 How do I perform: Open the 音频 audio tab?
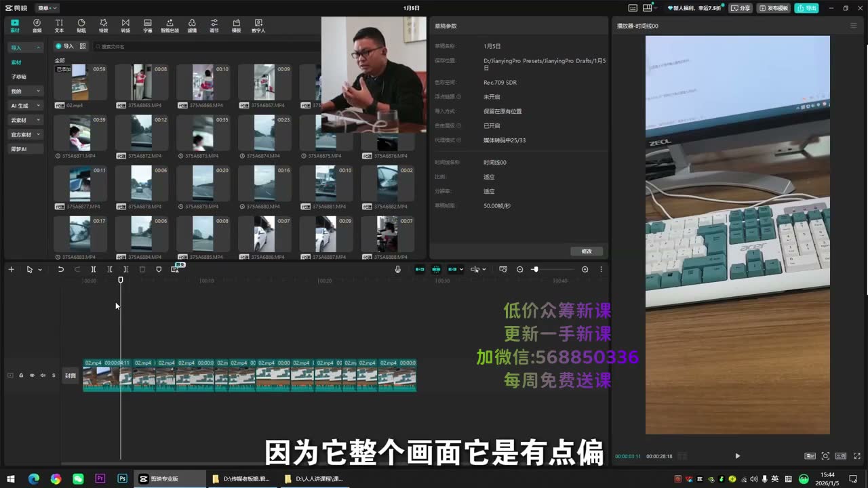pos(37,26)
